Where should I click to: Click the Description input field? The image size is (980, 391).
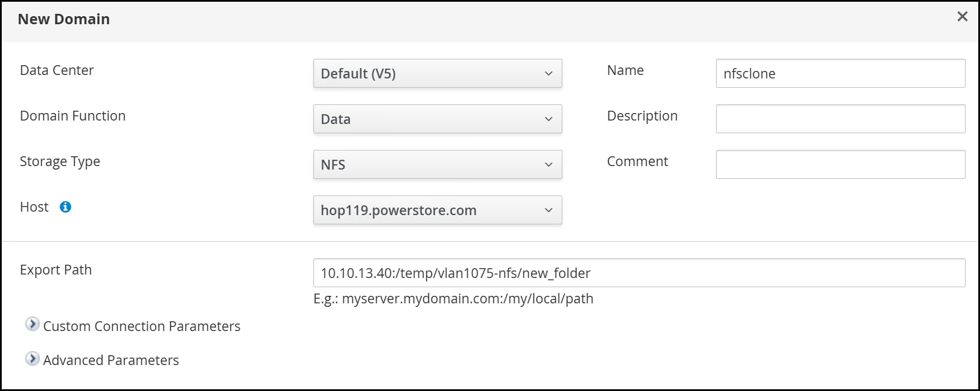841,119
